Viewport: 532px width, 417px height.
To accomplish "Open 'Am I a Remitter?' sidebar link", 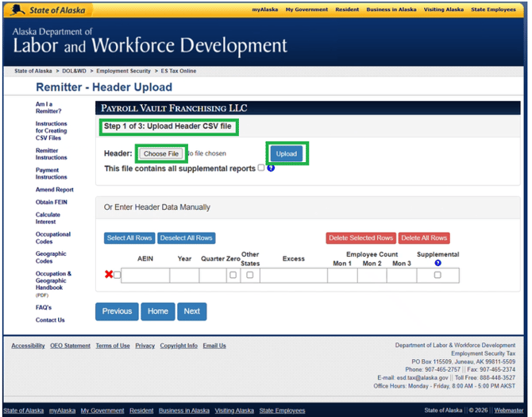I will click(48, 107).
